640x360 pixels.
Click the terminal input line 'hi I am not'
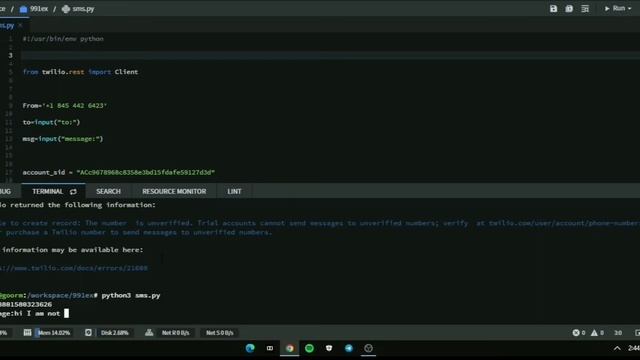[x=34, y=313]
